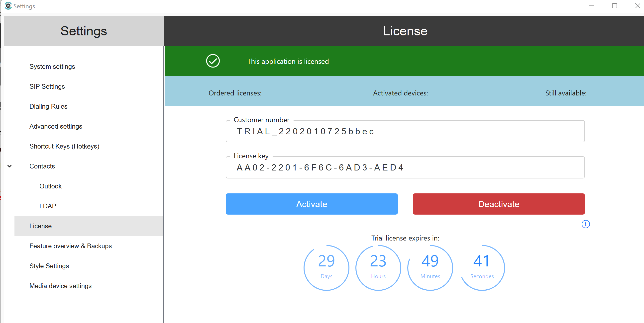Image resolution: width=644 pixels, height=323 pixels.
Task: Select the License menu entry
Action: pyautogui.click(x=89, y=226)
